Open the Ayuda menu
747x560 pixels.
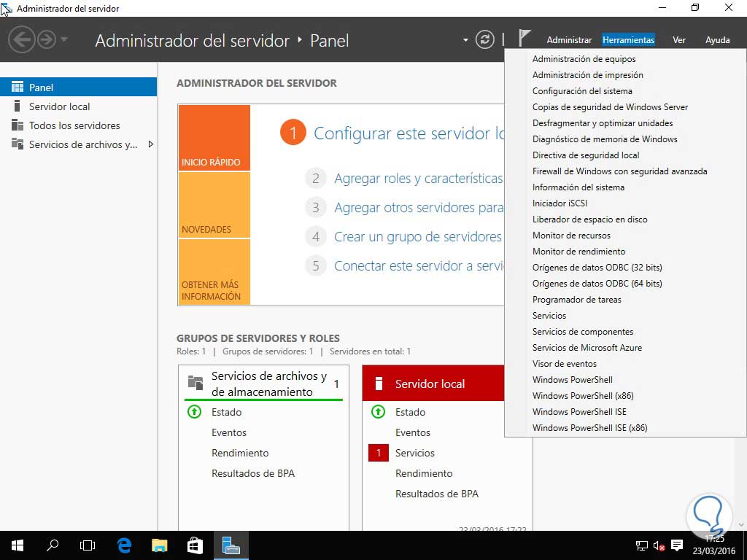pyautogui.click(x=718, y=40)
